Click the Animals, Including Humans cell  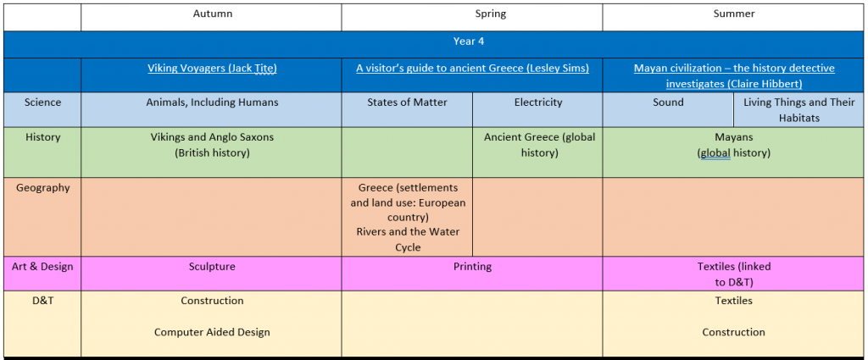[x=213, y=102]
